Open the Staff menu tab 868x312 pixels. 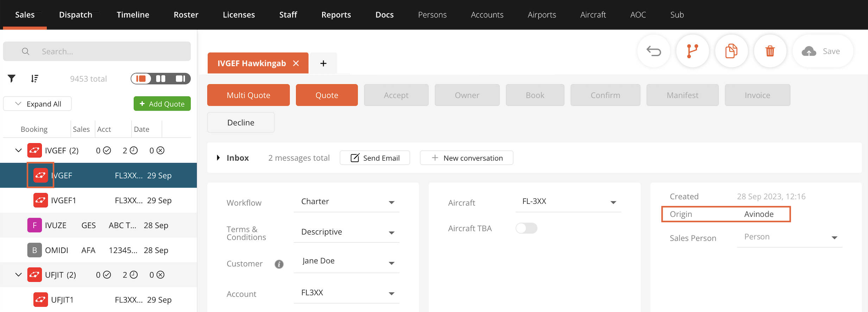pos(288,15)
